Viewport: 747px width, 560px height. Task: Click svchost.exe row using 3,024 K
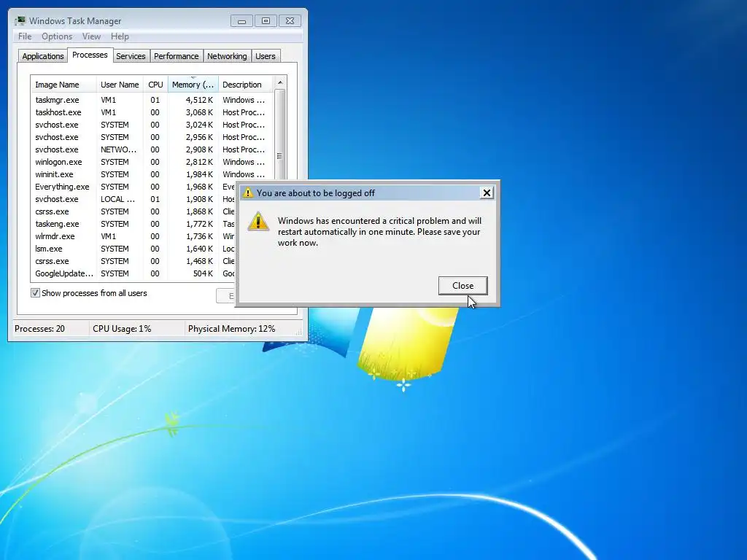[x=152, y=125]
